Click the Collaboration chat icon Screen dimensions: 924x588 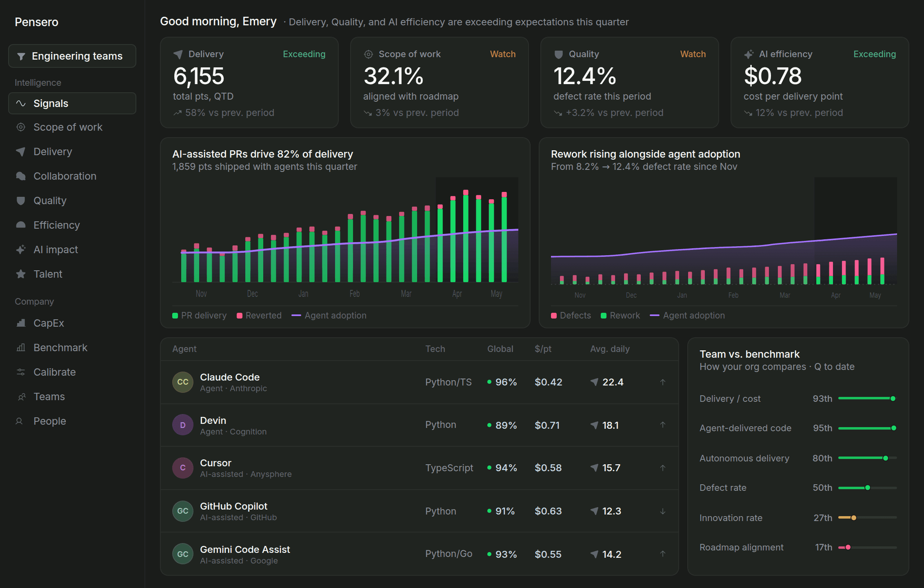[21, 176]
